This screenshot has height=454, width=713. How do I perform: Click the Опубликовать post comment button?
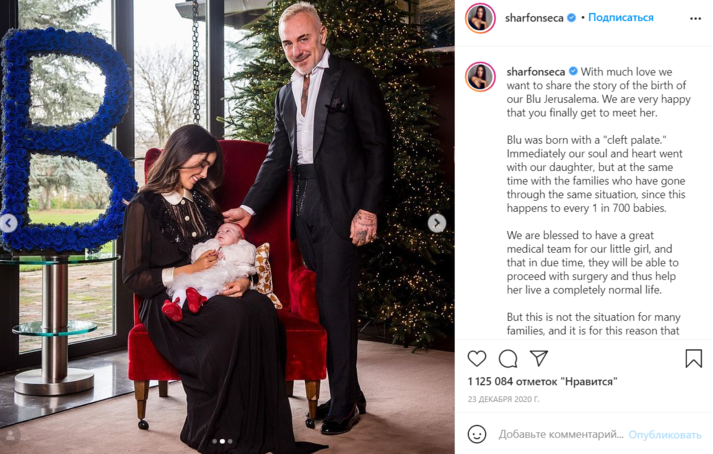(665, 435)
